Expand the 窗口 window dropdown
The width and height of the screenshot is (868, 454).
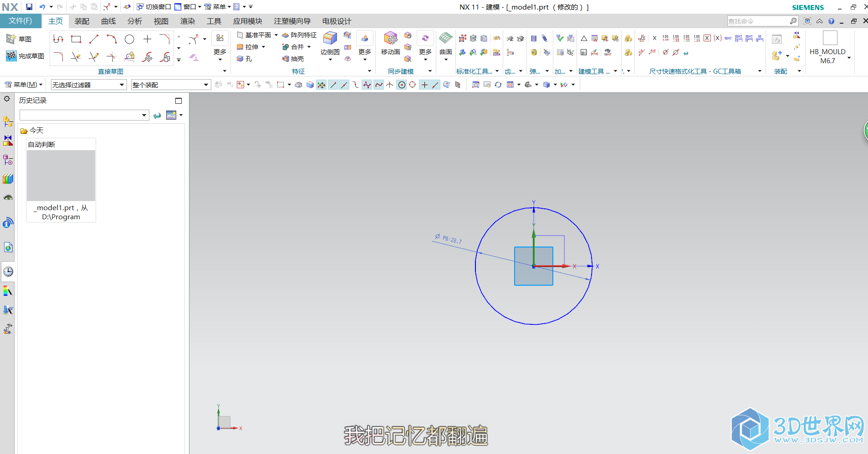point(199,7)
